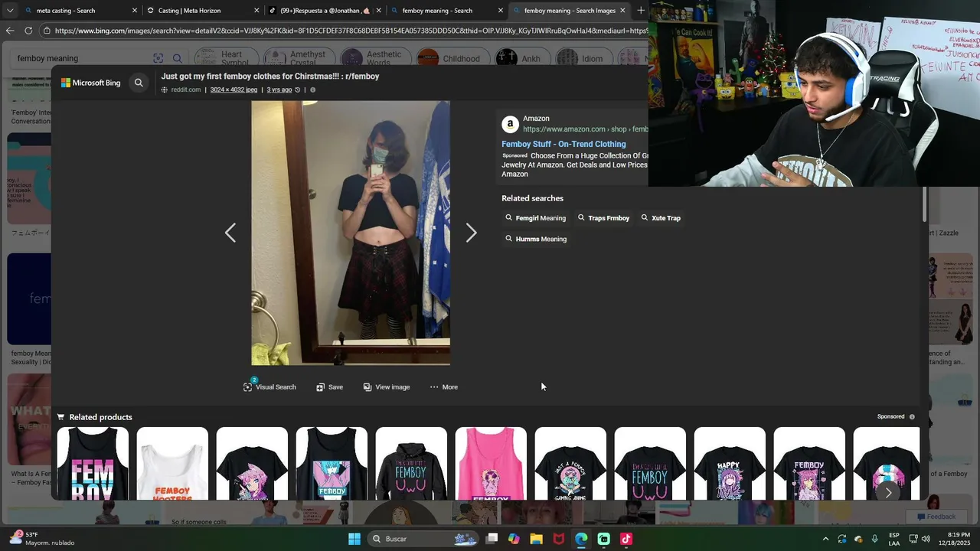Reload the page
Screen dimensions: 980x551
coord(28,31)
